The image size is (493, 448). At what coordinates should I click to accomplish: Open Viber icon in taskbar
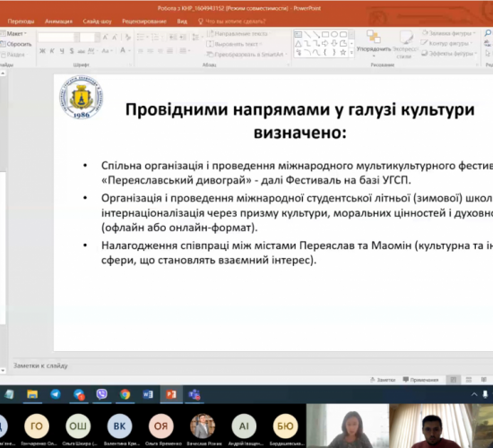(x=101, y=394)
